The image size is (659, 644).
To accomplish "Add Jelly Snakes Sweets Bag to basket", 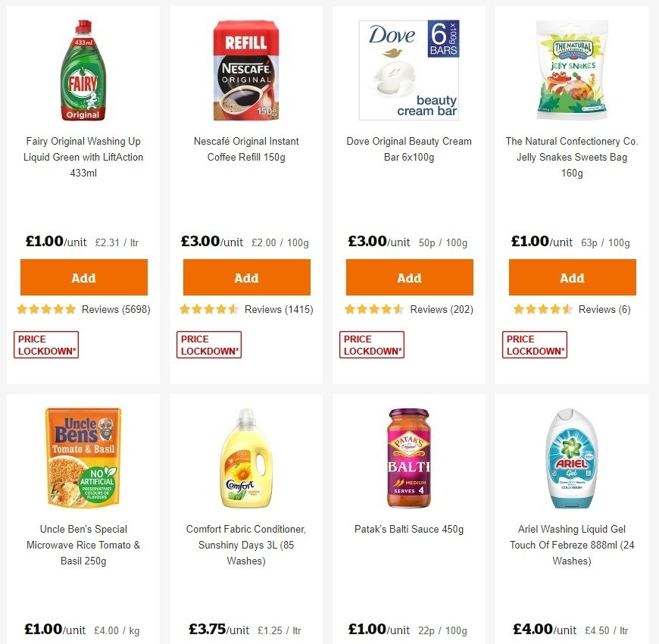I will [572, 277].
